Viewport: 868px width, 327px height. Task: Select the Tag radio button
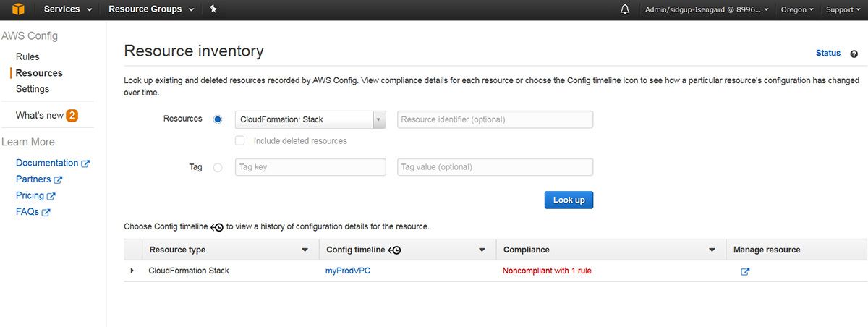(218, 167)
